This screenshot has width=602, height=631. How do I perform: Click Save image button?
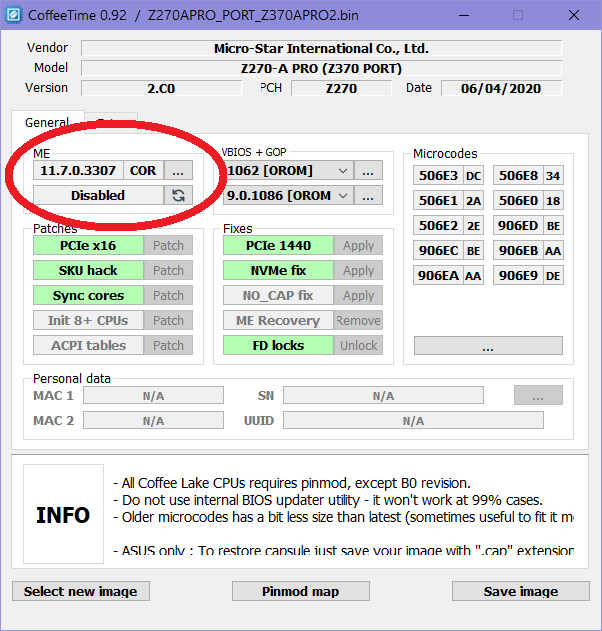[521, 591]
